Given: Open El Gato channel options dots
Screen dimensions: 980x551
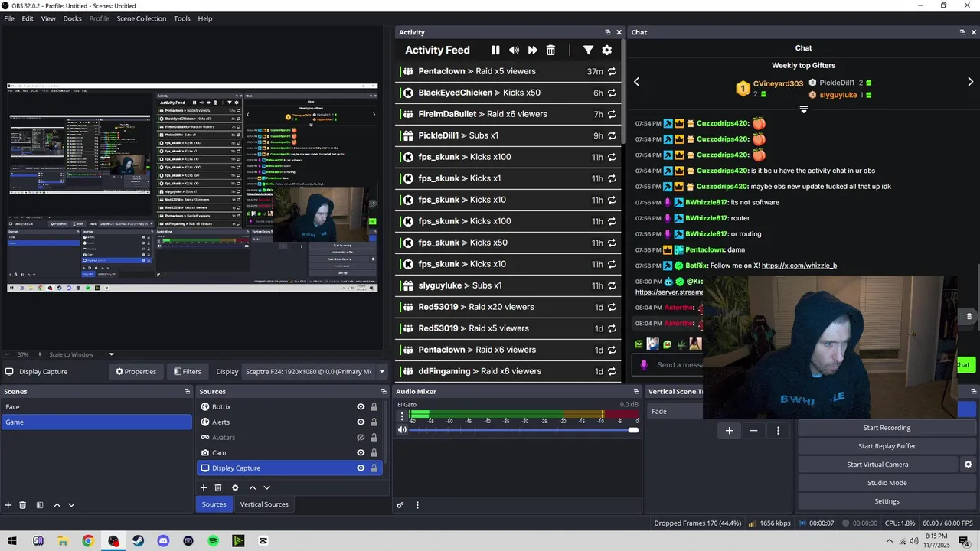Looking at the screenshot, I should click(402, 416).
